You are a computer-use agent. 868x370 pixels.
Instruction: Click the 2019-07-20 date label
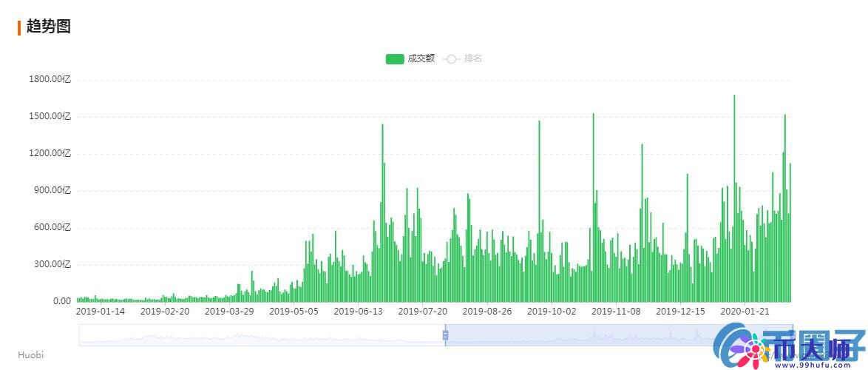point(422,312)
